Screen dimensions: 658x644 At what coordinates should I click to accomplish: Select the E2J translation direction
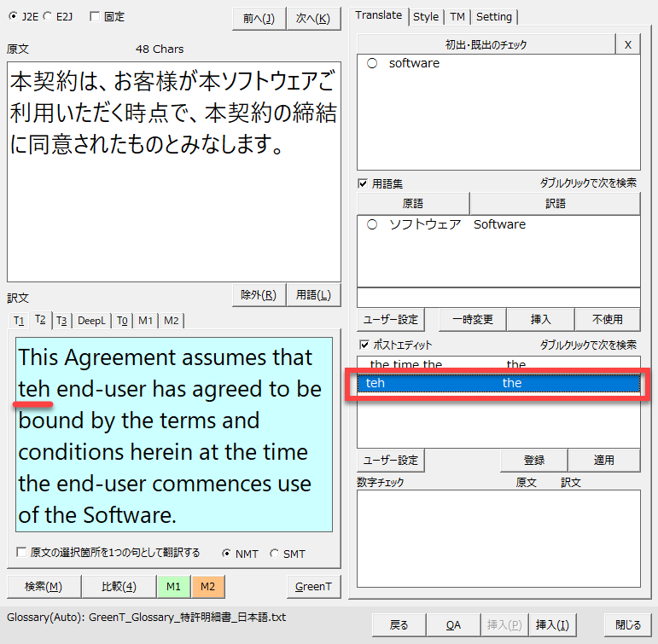(48, 16)
